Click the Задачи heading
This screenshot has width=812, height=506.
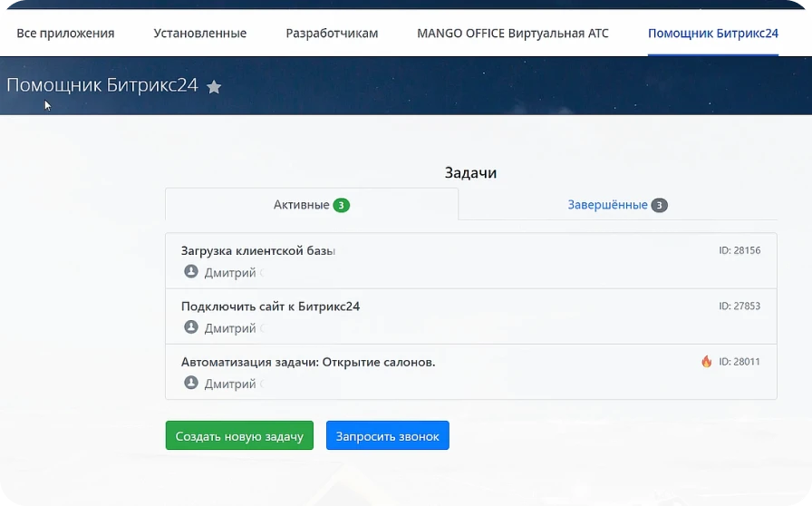(470, 172)
